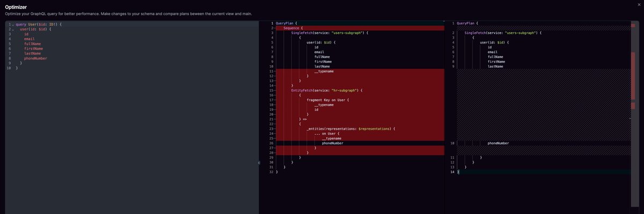Click the 'Optimize your GraphQL query' description text
This screenshot has width=644, height=214.
(128, 13)
